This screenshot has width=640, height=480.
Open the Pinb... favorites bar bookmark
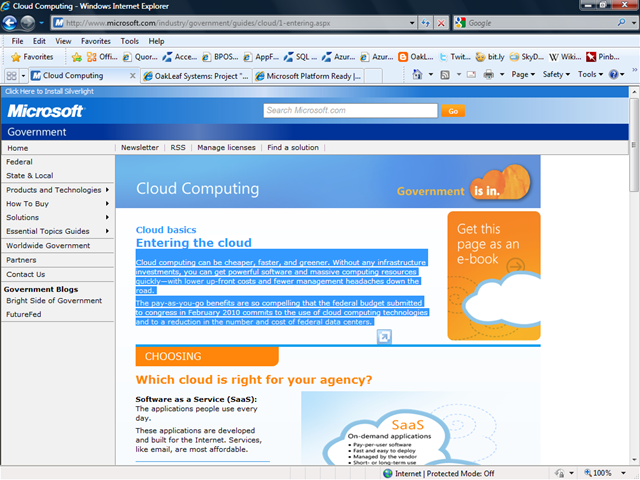coord(603,57)
